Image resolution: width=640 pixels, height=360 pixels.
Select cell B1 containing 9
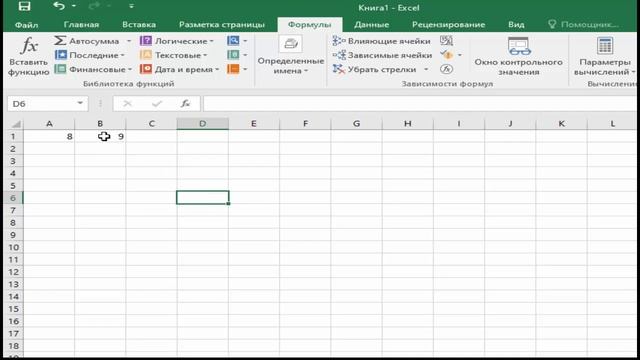pos(100,136)
